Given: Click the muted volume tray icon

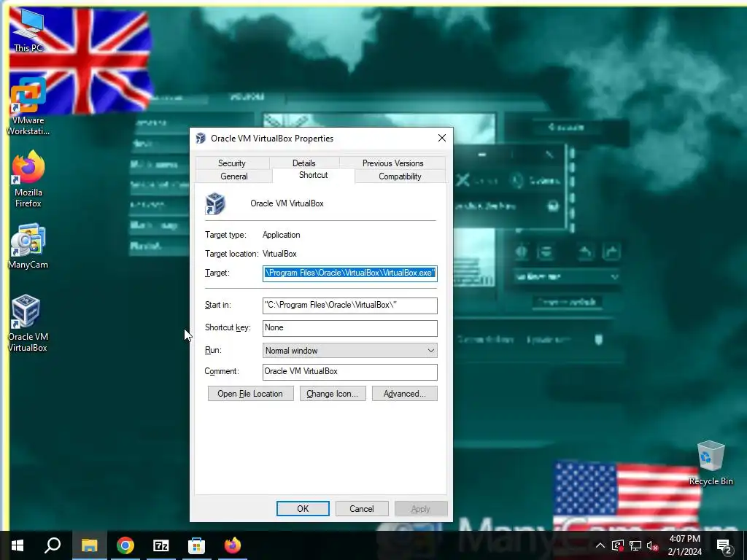Looking at the screenshot, I should 653,545.
